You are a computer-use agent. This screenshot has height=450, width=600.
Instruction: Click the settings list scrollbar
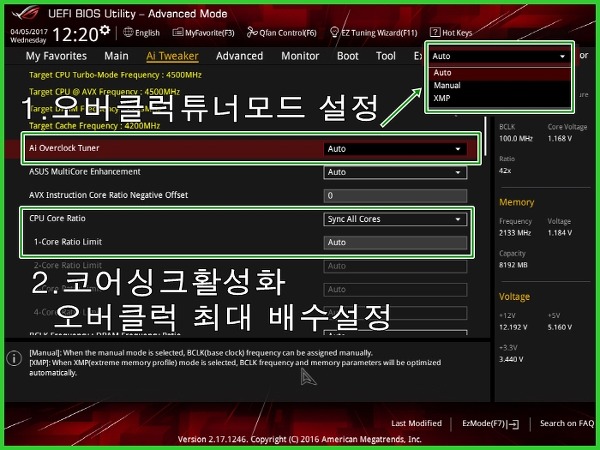point(485,136)
